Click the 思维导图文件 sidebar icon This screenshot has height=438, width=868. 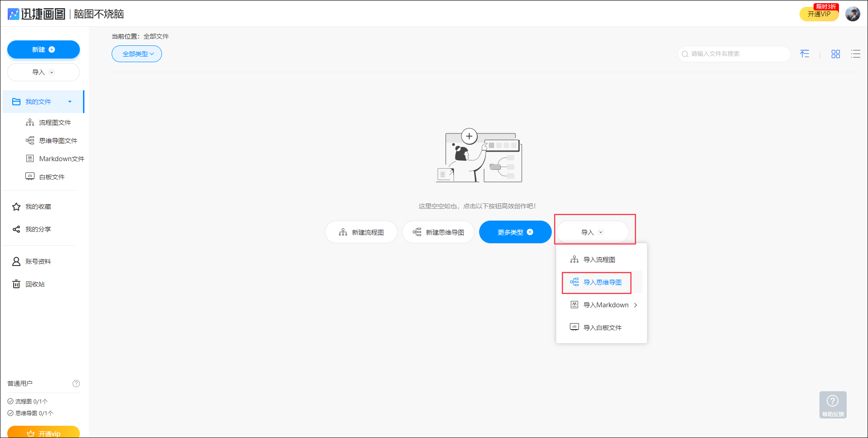pyautogui.click(x=30, y=141)
